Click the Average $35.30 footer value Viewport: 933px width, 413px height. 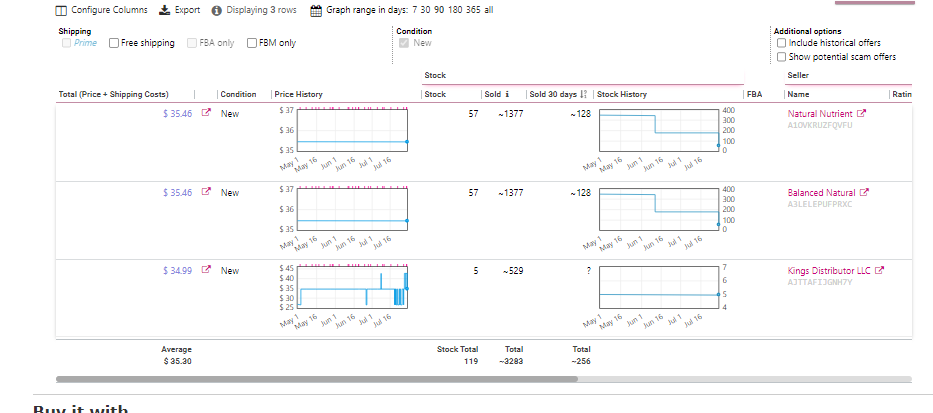(177, 361)
